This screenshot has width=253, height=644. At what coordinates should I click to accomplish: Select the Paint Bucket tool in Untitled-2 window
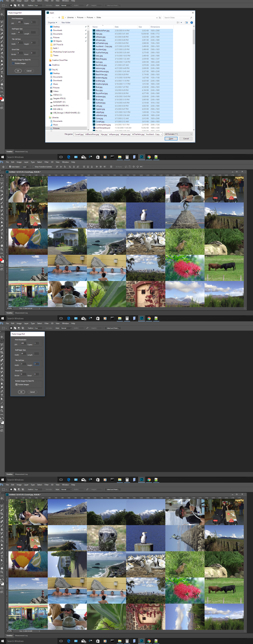click(x=2, y=541)
